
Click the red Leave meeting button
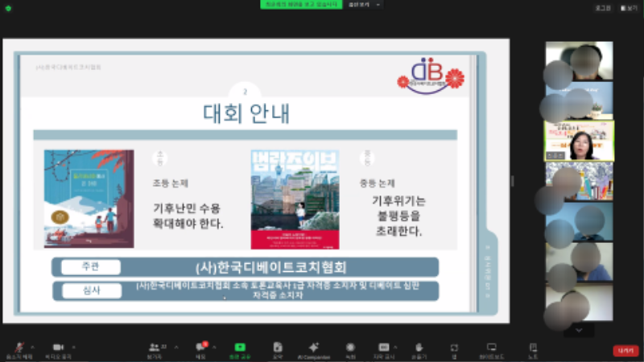(x=626, y=351)
